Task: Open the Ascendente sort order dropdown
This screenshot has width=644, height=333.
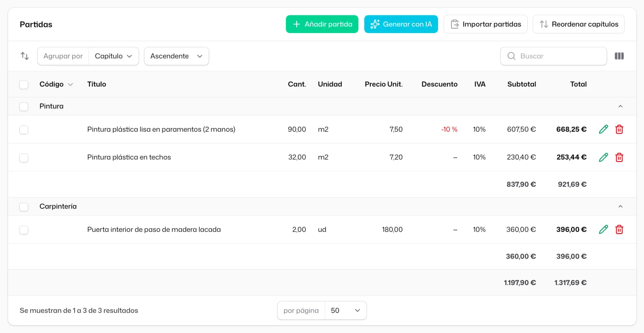Action: pos(176,56)
